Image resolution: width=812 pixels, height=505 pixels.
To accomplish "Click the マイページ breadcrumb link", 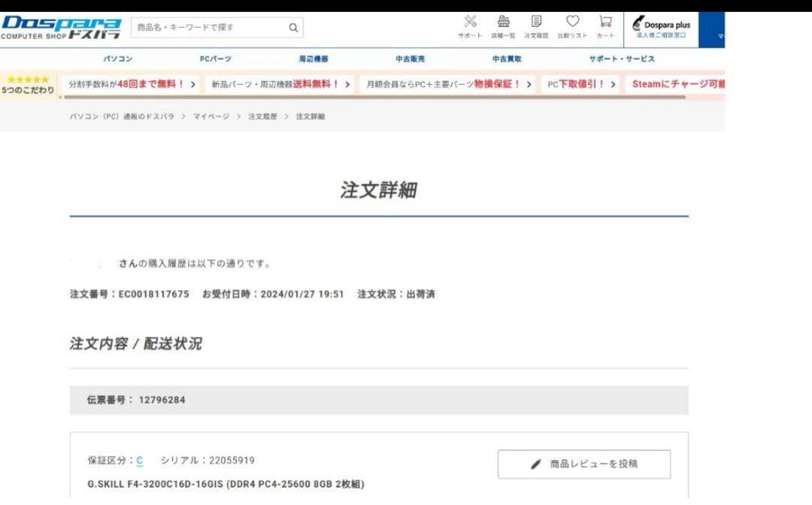I will coord(211,116).
